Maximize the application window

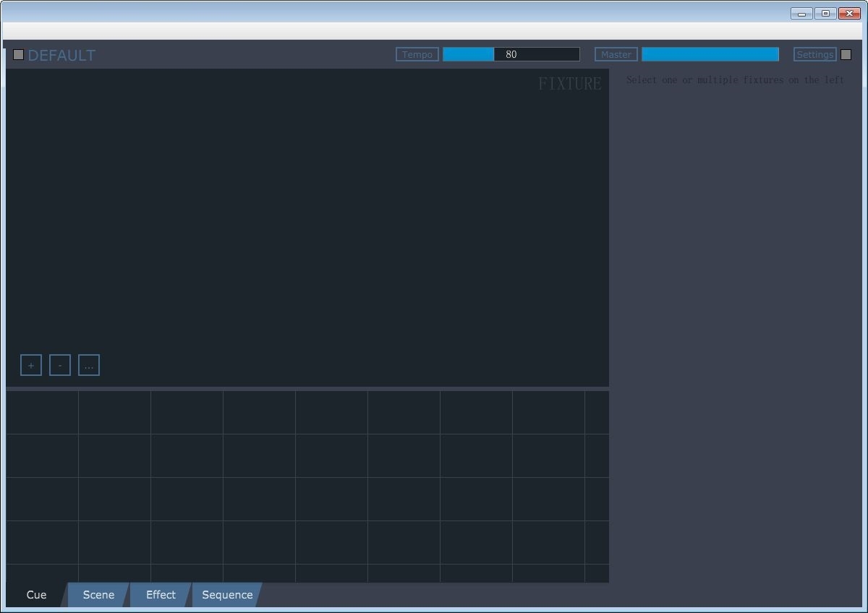825,13
